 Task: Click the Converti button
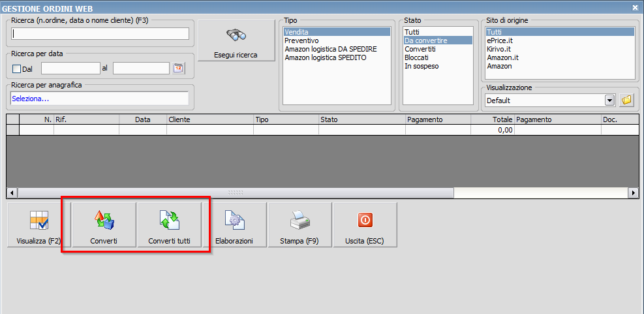point(104,225)
